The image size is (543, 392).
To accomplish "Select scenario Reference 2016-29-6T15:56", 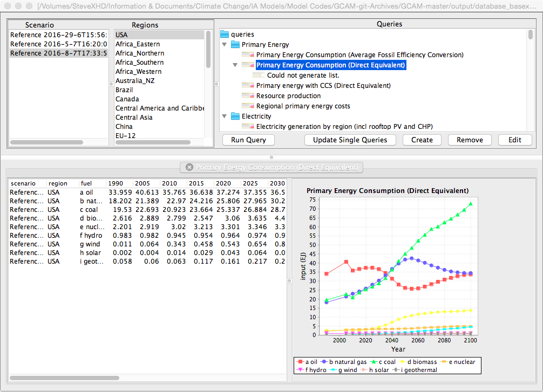I will 59,35.
